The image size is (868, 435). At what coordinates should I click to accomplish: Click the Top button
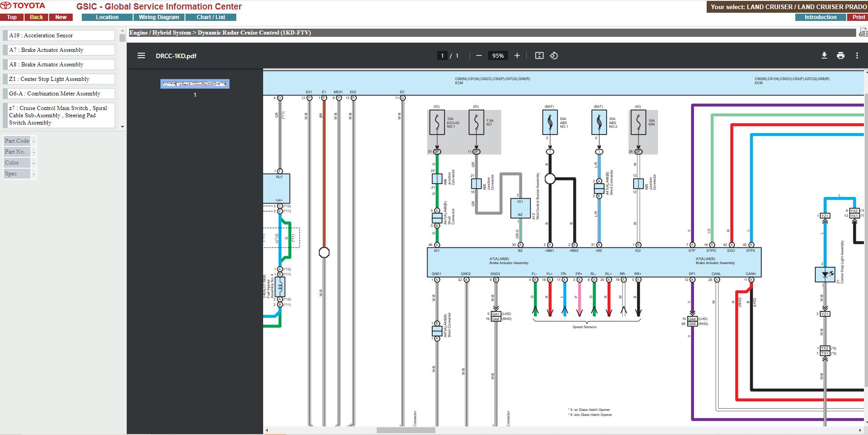tap(12, 17)
